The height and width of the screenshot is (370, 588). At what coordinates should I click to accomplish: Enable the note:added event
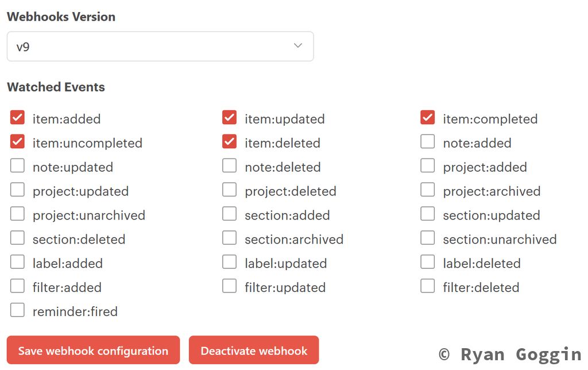coord(427,142)
